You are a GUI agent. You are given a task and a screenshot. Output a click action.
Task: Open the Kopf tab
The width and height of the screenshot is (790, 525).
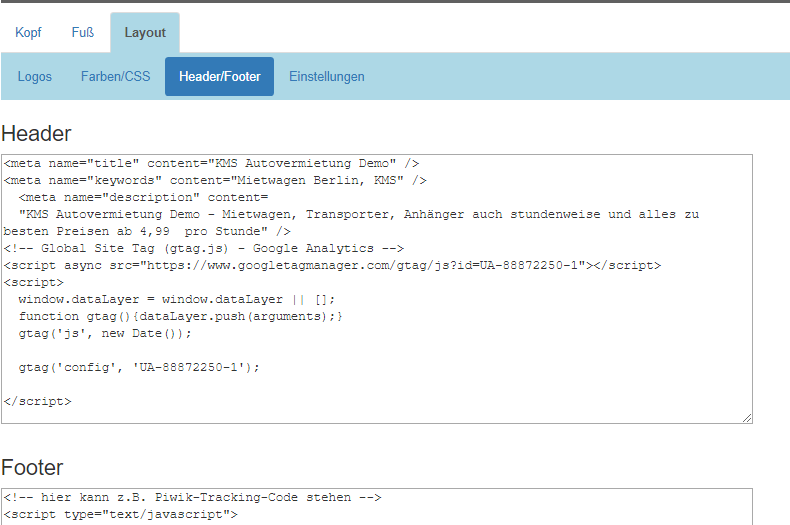28,33
